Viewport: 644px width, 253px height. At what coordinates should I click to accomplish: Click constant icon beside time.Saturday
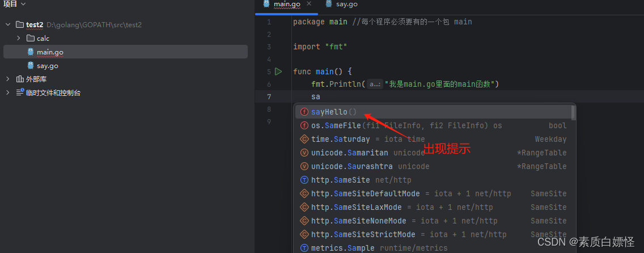click(x=304, y=139)
